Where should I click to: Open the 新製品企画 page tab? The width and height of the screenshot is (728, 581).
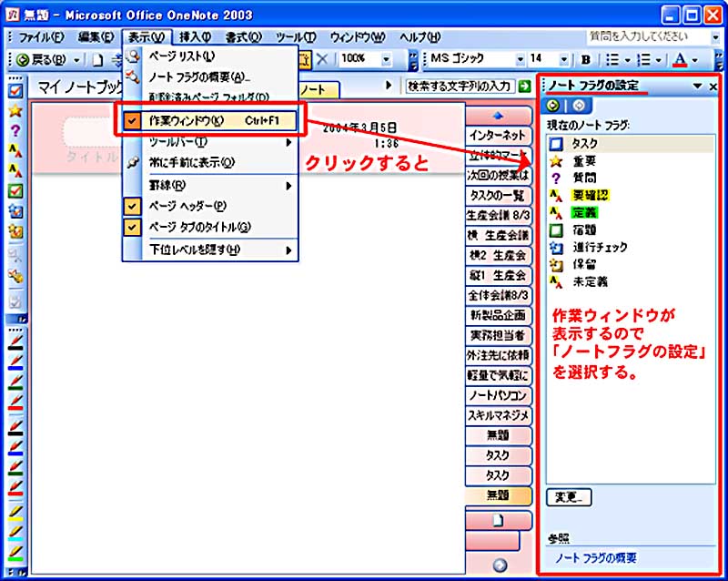pyautogui.click(x=498, y=315)
